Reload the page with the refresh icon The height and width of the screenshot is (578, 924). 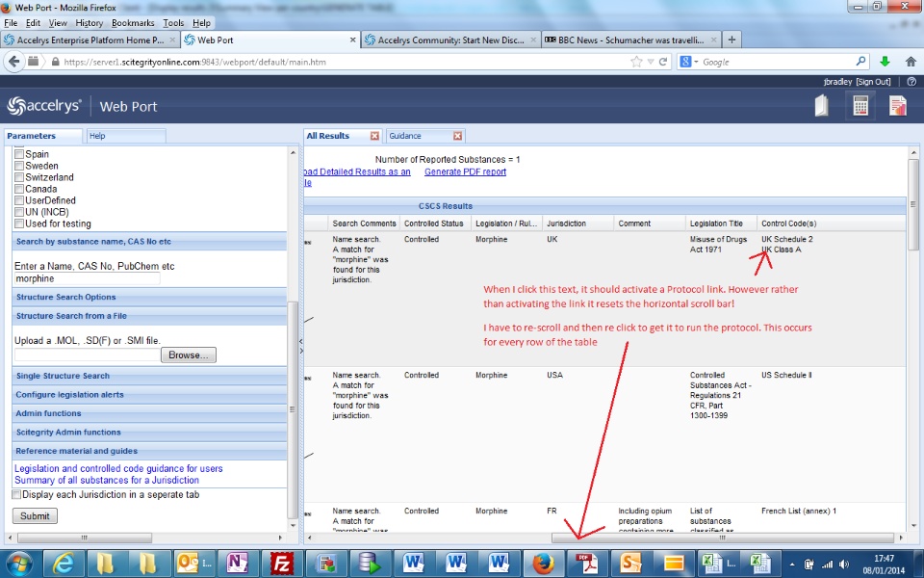coord(663,62)
